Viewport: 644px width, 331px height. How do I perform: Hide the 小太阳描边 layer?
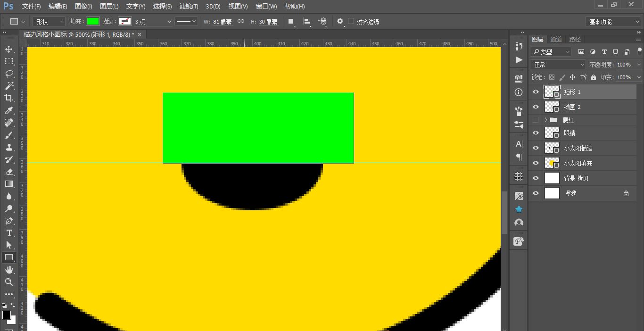tap(536, 148)
